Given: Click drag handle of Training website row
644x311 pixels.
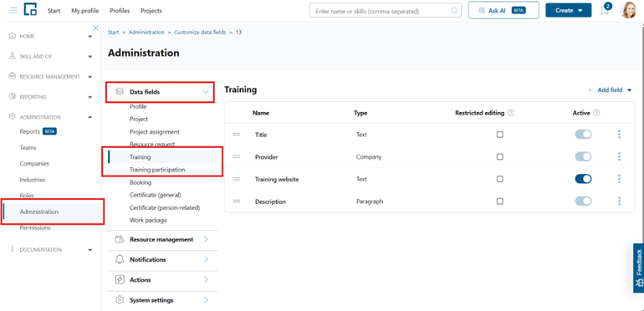Looking at the screenshot, I should (x=237, y=179).
